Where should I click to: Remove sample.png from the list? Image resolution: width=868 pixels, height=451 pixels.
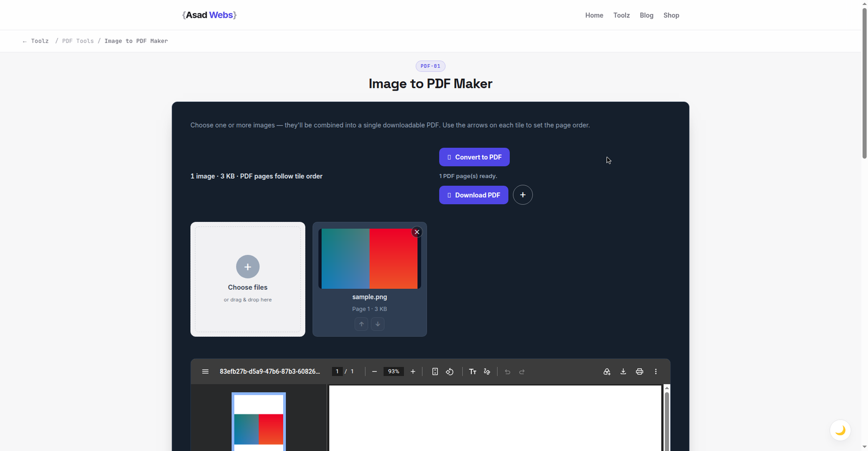pyautogui.click(x=417, y=232)
